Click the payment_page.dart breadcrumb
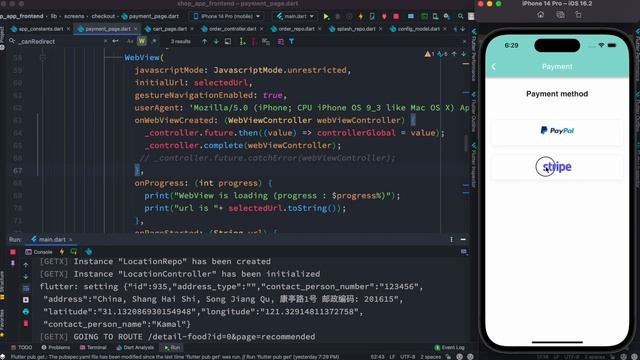 pos(150,16)
